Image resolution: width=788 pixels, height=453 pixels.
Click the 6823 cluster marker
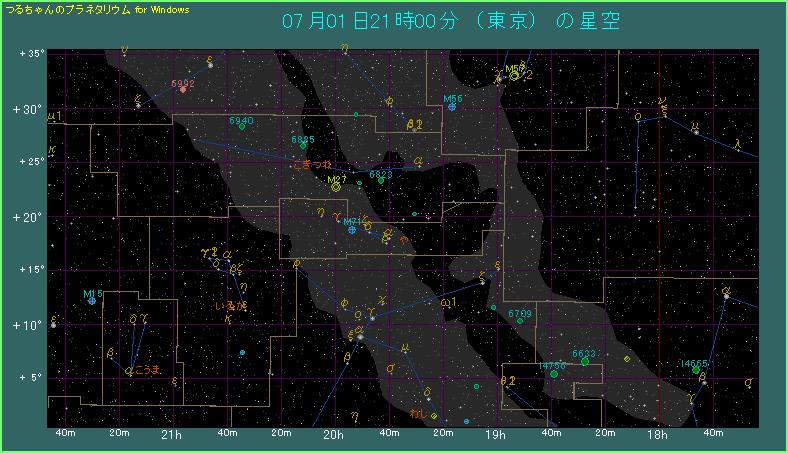pos(381,180)
